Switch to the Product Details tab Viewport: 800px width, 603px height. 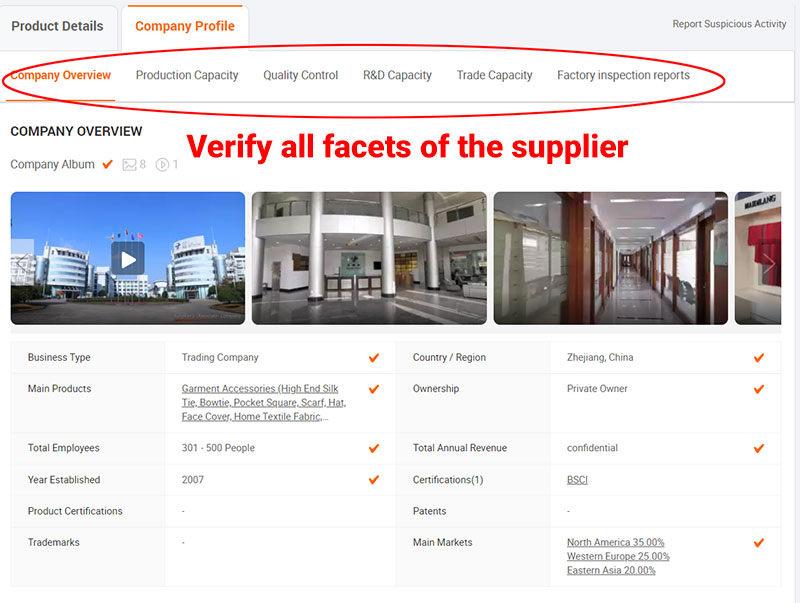[57, 26]
